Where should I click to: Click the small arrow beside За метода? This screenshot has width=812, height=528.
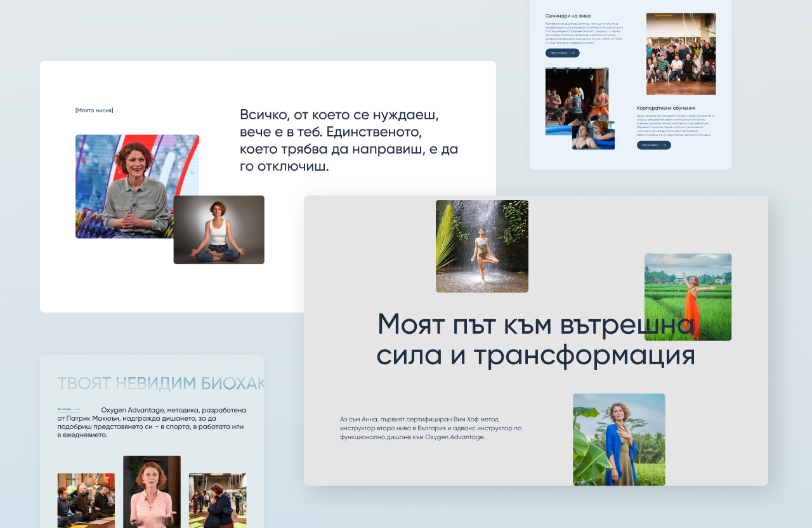pyautogui.click(x=76, y=409)
